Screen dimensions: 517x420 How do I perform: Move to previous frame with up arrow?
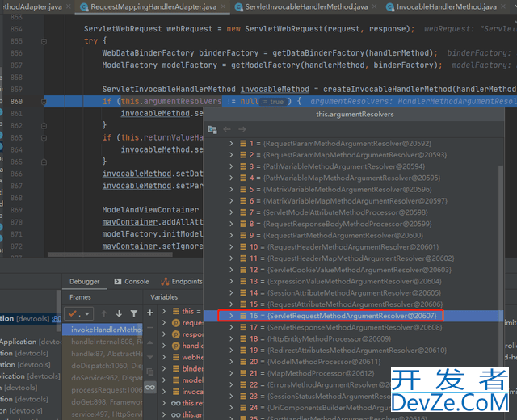click(x=104, y=314)
